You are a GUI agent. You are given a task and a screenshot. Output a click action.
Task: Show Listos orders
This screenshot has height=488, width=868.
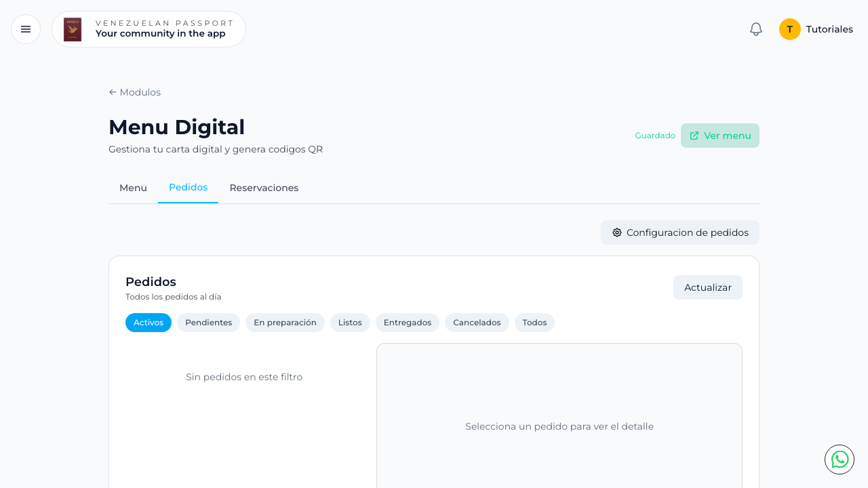(x=350, y=323)
